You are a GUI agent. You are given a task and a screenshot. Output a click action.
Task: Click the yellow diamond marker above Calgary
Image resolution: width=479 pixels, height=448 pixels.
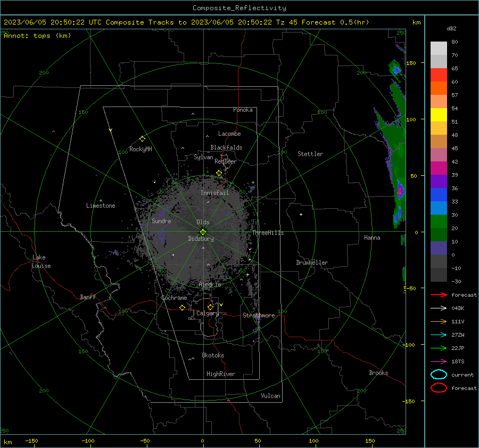(210, 307)
